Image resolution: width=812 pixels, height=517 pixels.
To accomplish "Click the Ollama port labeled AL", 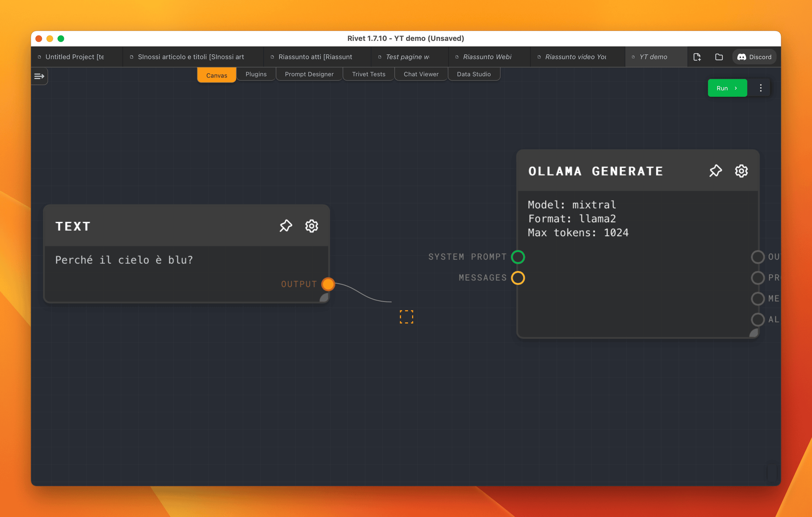I will (x=758, y=319).
